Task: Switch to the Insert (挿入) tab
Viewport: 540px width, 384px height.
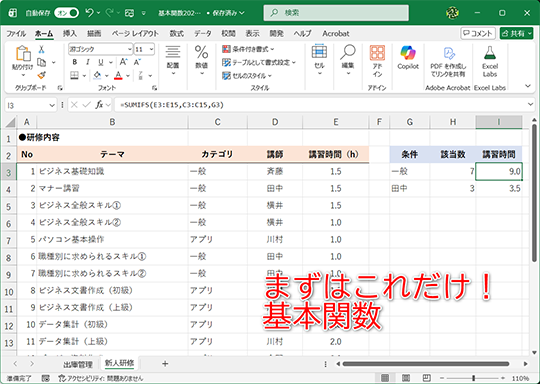Action: [70, 33]
